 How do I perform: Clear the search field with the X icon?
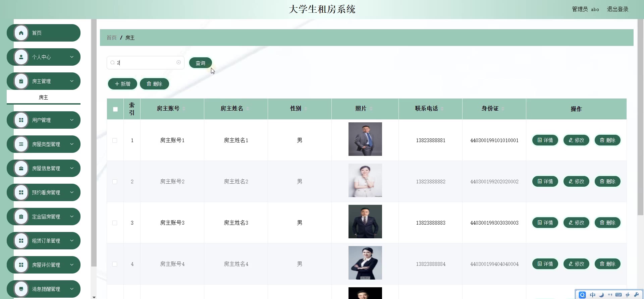(x=178, y=62)
